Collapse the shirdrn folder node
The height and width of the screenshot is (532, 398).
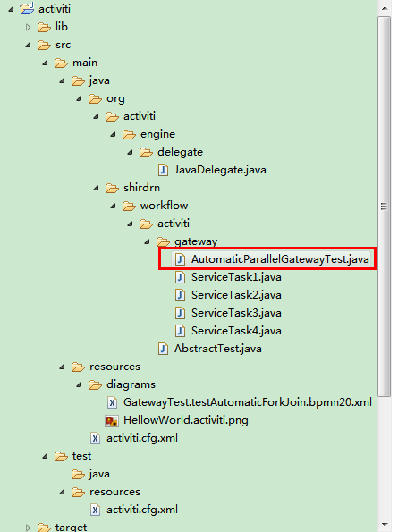(96, 189)
